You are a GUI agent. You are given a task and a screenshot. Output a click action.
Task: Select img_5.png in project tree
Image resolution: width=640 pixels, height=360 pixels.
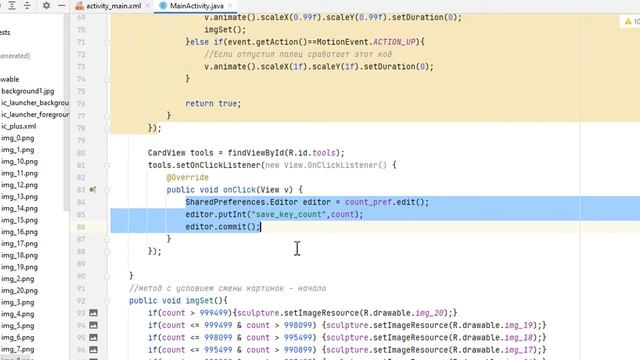pyautogui.click(x=18, y=326)
